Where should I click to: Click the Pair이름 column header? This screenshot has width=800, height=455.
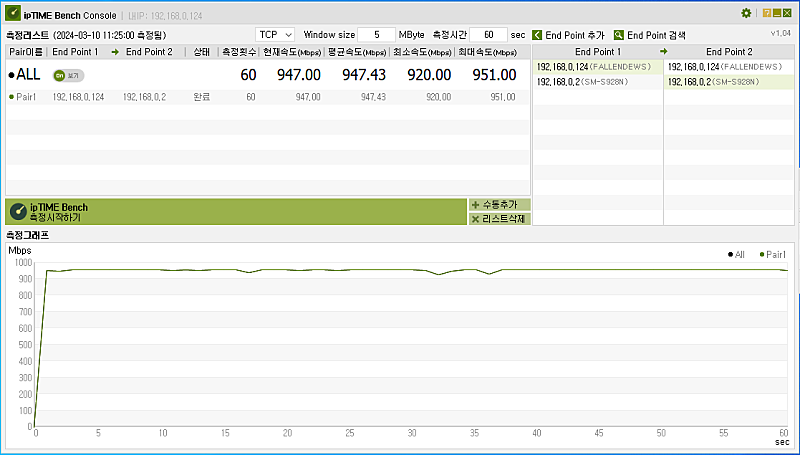click(x=26, y=52)
